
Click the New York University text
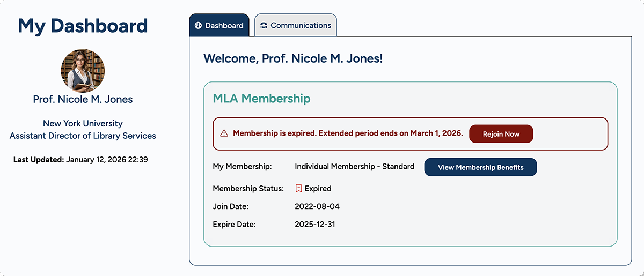[83, 123]
